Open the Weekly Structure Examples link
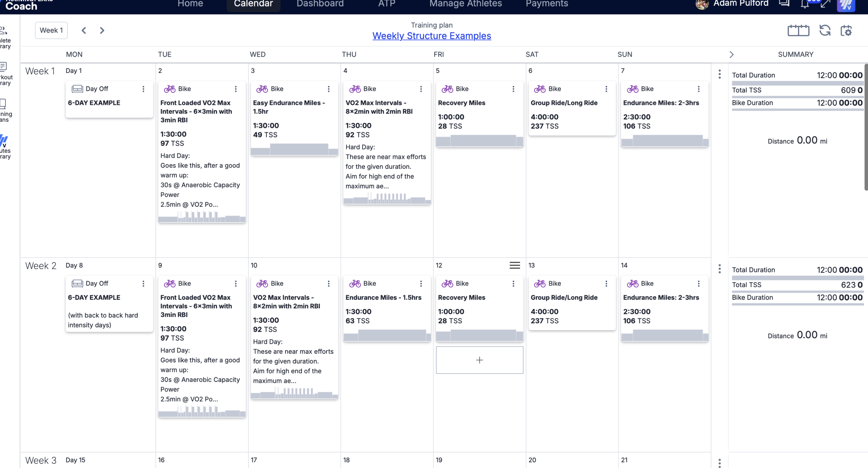868x468 pixels. 432,36
